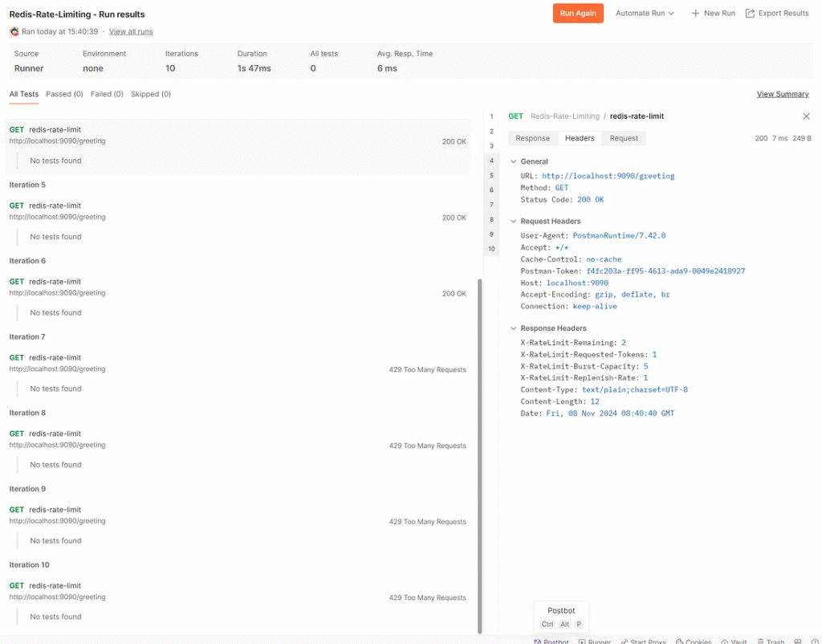Screen dimensions: 822x644
Task: Click the 200 OK status in Iteration 5
Action: coord(454,218)
